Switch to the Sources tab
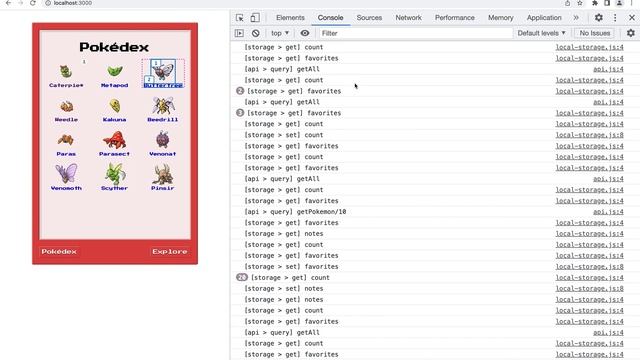 pos(369,18)
